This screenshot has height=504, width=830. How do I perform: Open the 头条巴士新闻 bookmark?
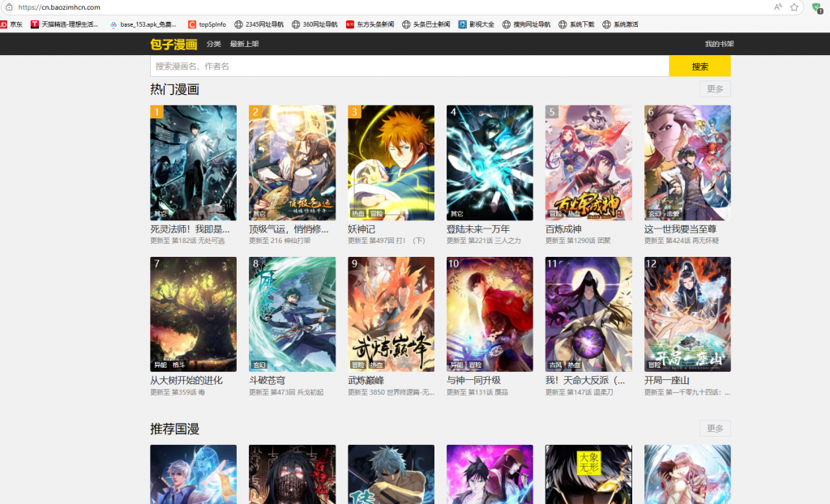click(426, 24)
